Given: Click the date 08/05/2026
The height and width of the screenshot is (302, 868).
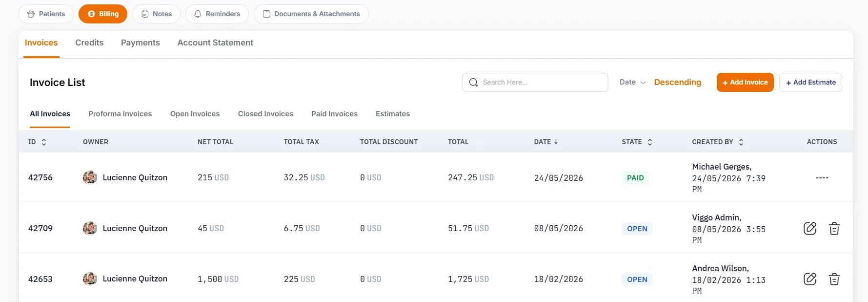Looking at the screenshot, I should [558, 228].
